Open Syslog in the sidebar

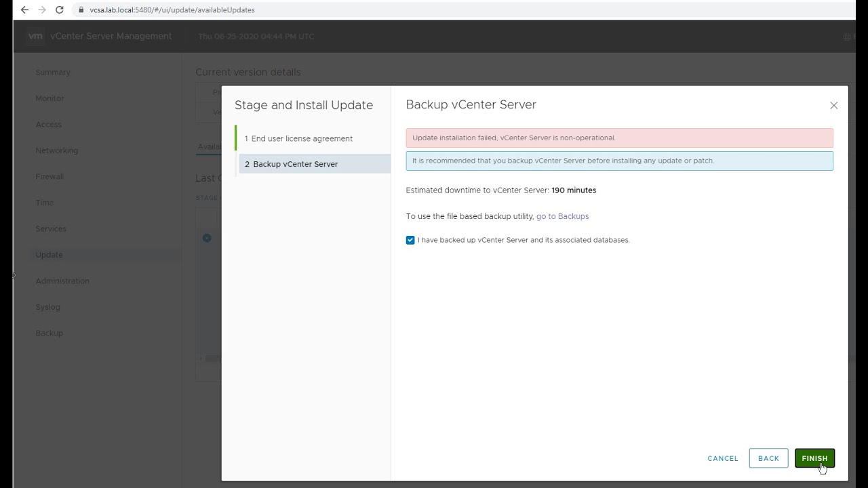[x=47, y=307]
